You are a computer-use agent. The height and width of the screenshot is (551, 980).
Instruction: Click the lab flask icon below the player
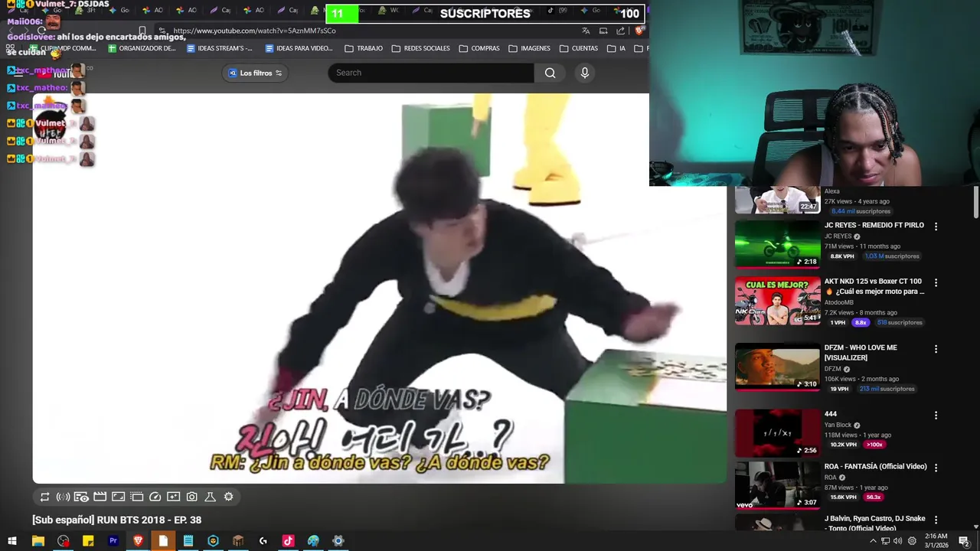coord(210,497)
